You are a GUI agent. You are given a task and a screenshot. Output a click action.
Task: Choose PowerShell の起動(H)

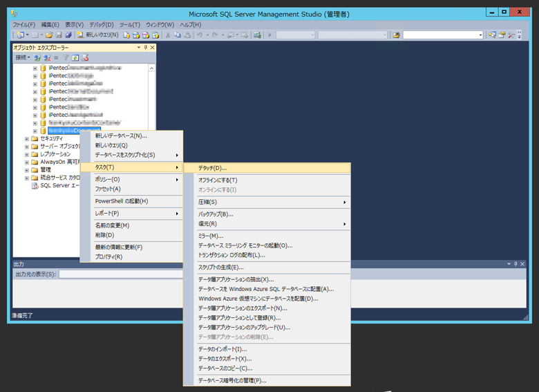[x=131, y=201]
